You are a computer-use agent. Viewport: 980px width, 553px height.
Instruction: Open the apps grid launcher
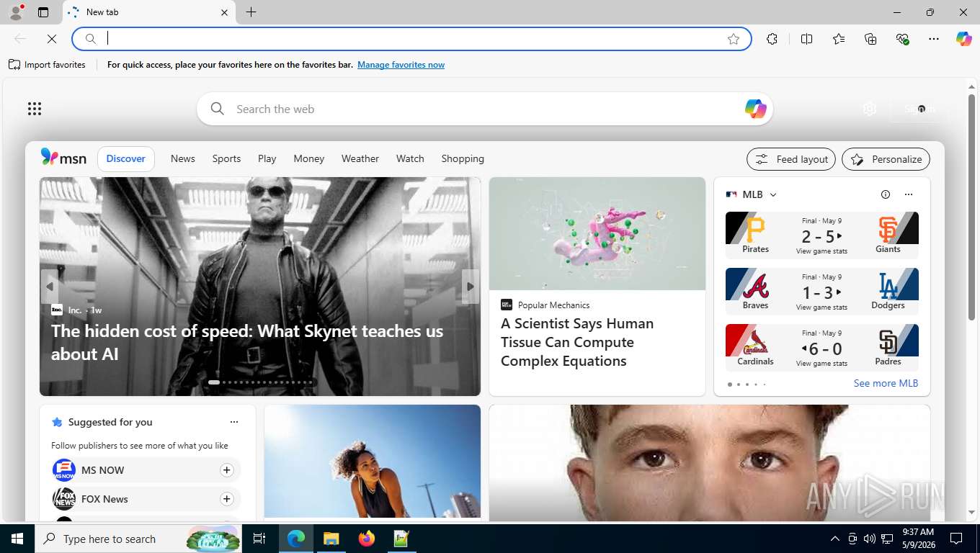tap(35, 109)
